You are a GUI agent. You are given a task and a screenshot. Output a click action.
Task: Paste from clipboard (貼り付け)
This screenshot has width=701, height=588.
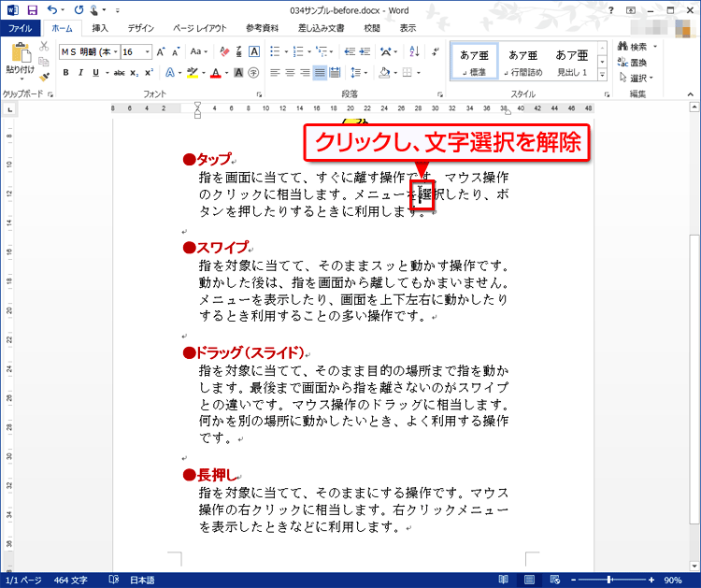point(21,61)
